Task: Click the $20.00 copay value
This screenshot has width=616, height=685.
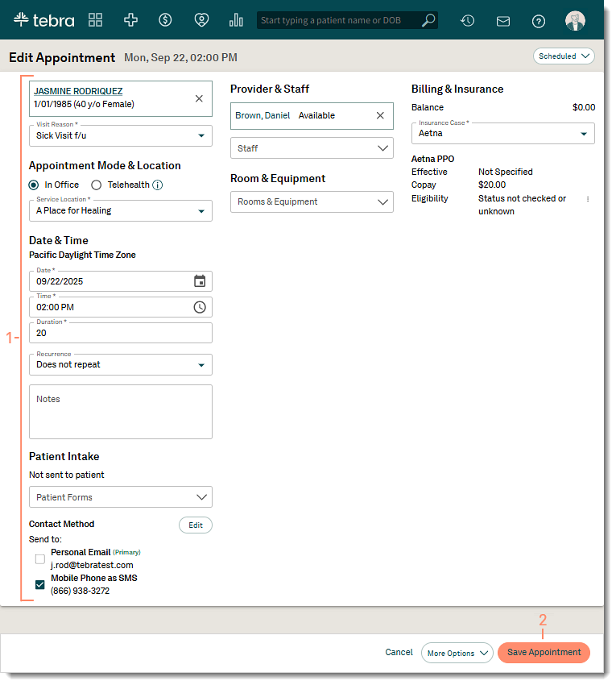Action: pos(492,185)
